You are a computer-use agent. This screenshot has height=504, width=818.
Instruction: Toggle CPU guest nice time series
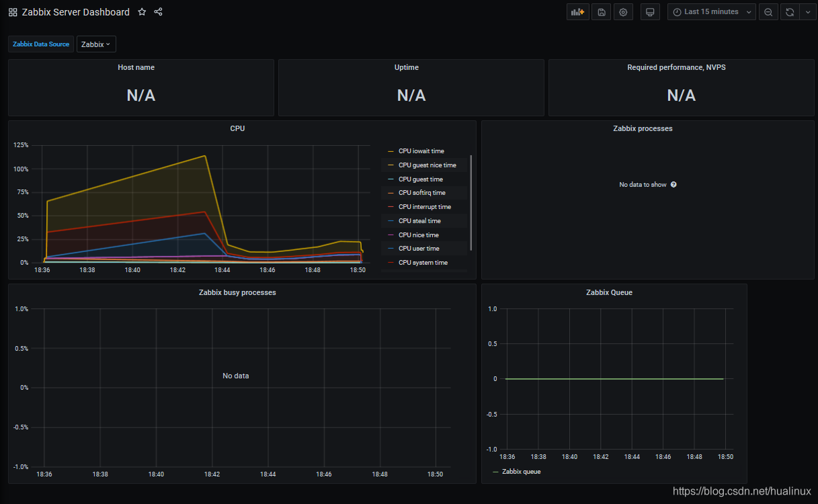427,165
